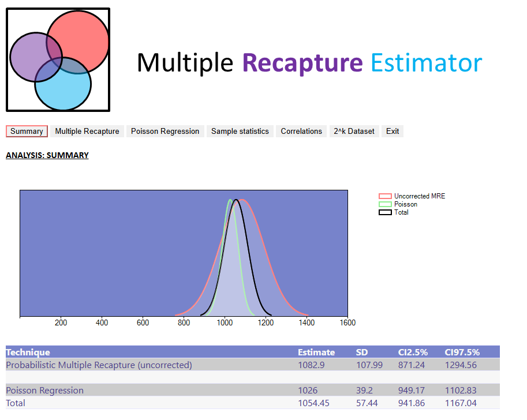Click the lower CI value 949.17
Image resolution: width=527 pixels, height=420 pixels.
[x=412, y=391]
